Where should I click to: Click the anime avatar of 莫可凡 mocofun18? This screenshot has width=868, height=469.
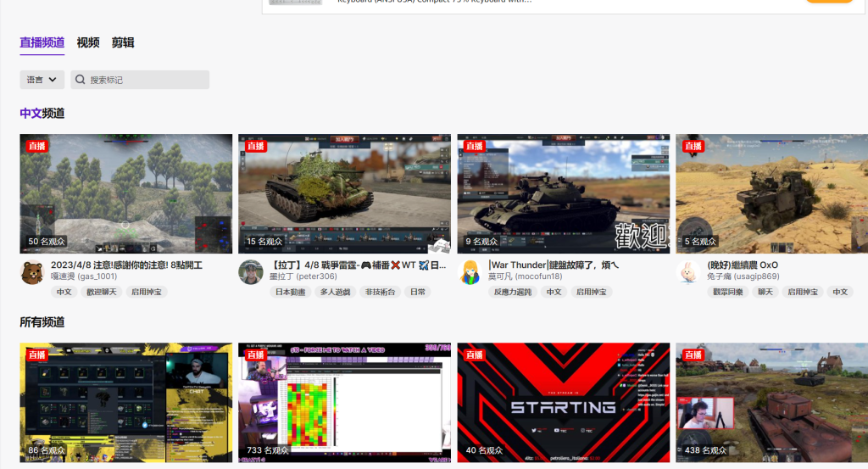click(x=470, y=272)
